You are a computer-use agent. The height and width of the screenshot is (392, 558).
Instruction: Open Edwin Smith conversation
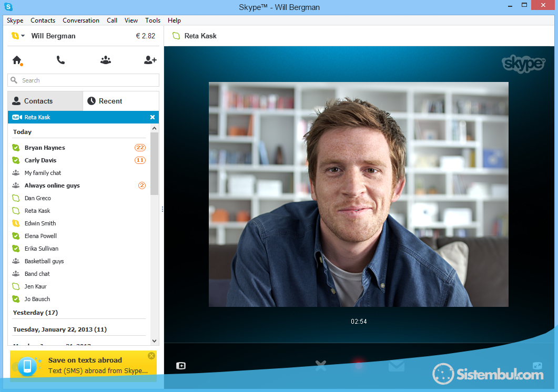[40, 223]
